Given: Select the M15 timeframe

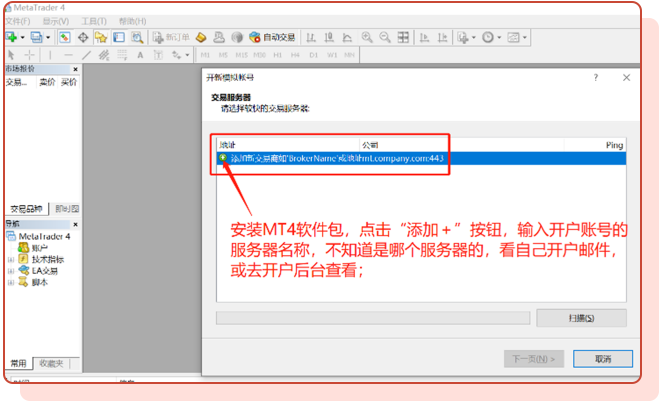Looking at the screenshot, I should pyautogui.click(x=241, y=55).
